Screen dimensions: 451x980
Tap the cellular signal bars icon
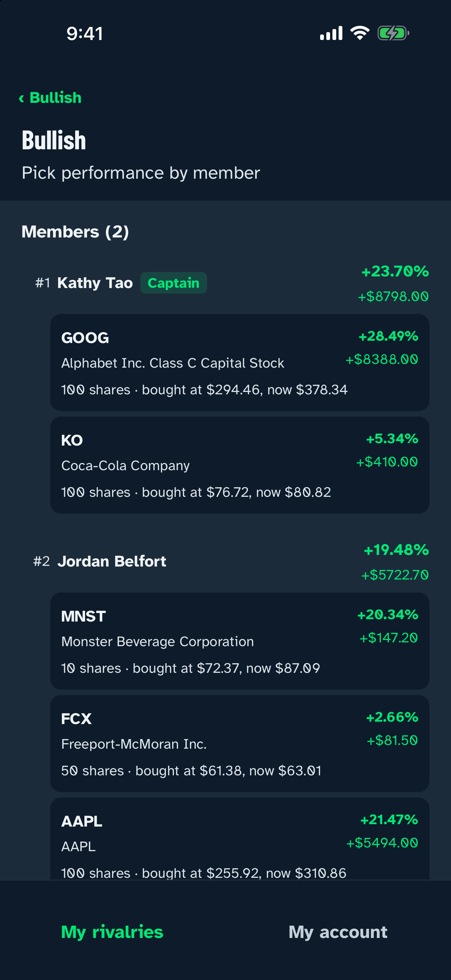pos(331,33)
